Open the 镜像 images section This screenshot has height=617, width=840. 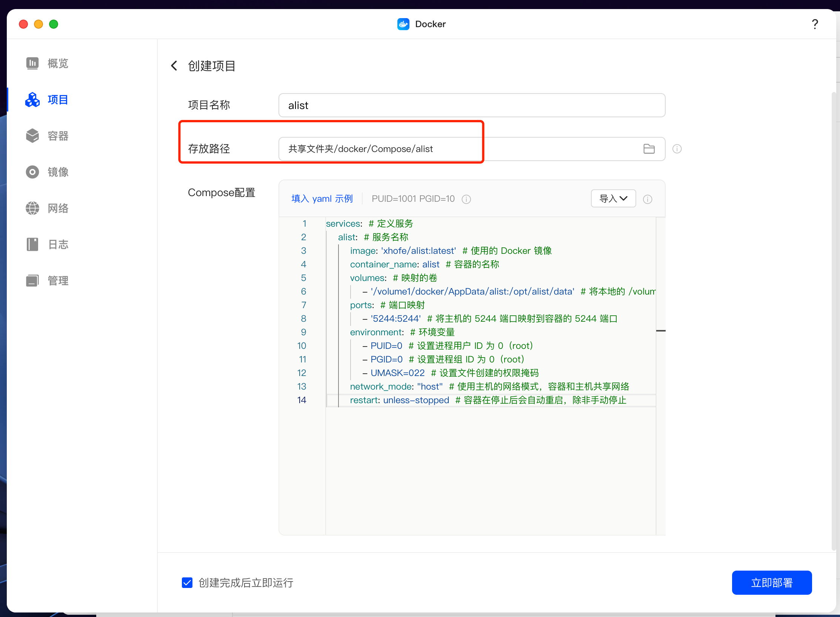coord(47,172)
